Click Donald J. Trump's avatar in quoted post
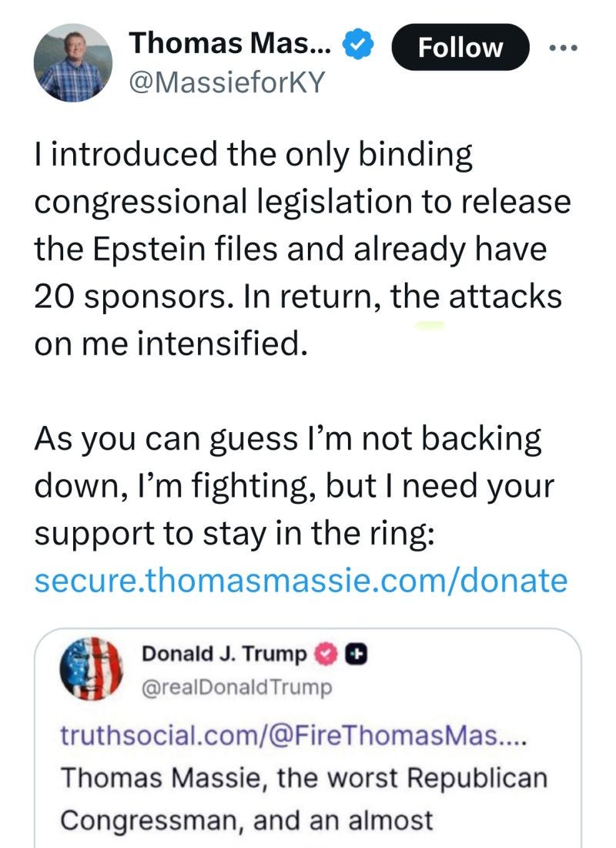 pos(91,669)
